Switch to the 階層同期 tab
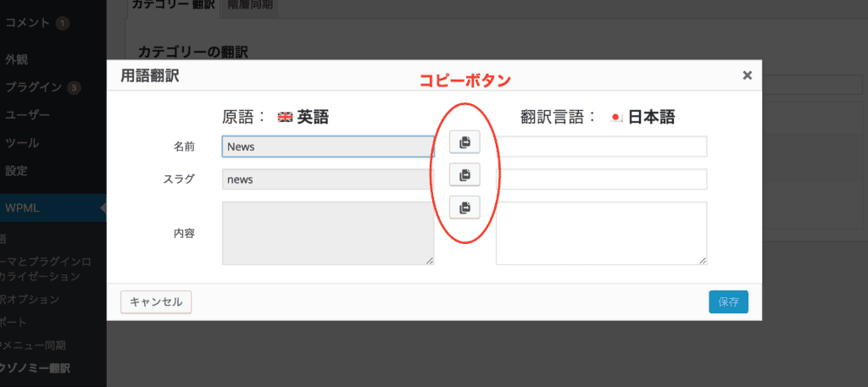Image resolution: width=868 pixels, height=387 pixels. tap(249, 7)
